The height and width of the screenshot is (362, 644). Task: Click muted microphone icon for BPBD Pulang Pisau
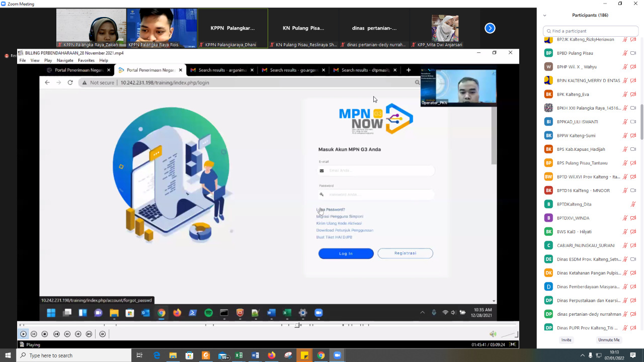[x=625, y=53]
